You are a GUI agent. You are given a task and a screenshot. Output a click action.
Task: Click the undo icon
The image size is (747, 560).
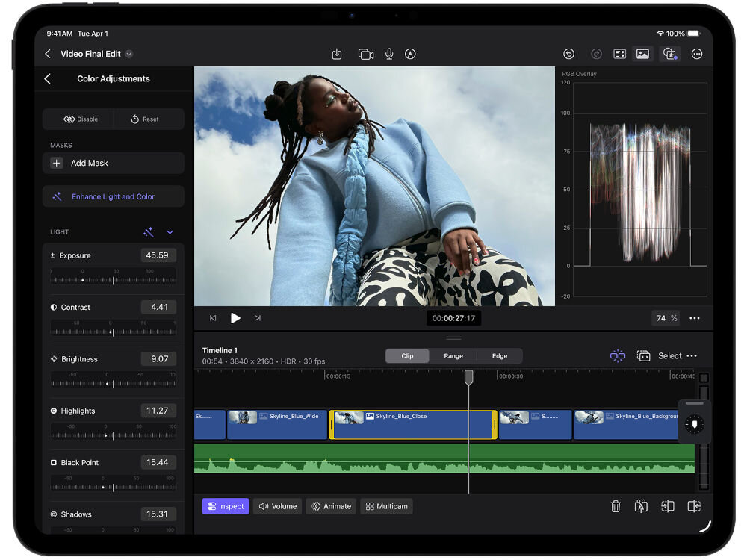pyautogui.click(x=568, y=54)
